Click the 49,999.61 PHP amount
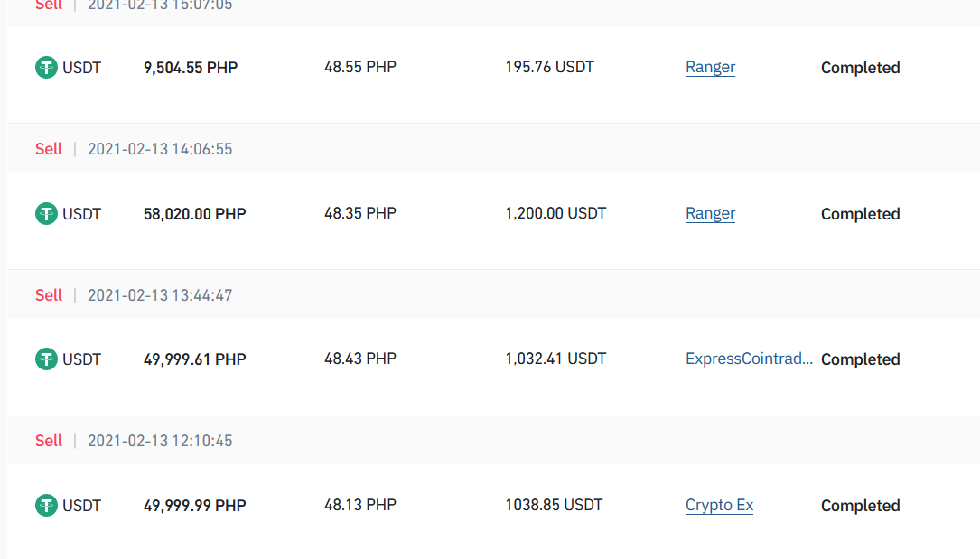 click(194, 359)
